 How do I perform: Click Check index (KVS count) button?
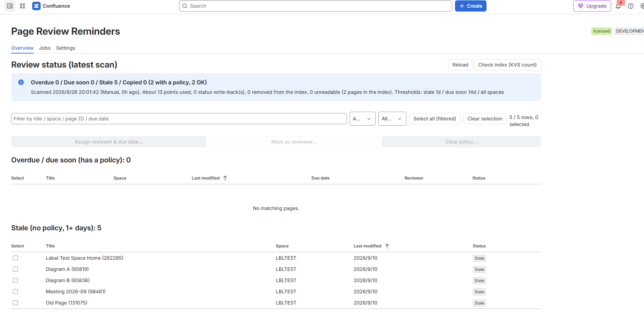pyautogui.click(x=507, y=65)
